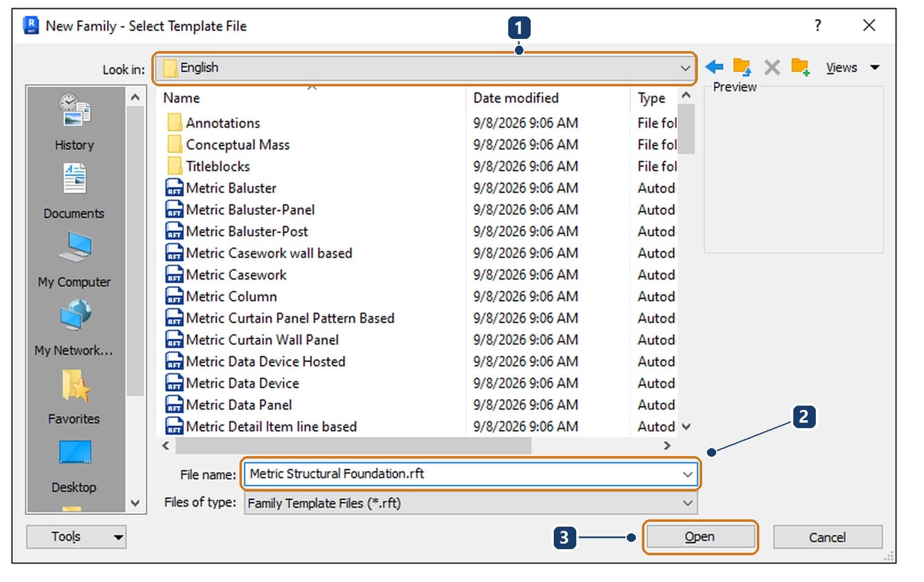
Task: Click the date modified of Titleblocks folder
Action: [526, 166]
